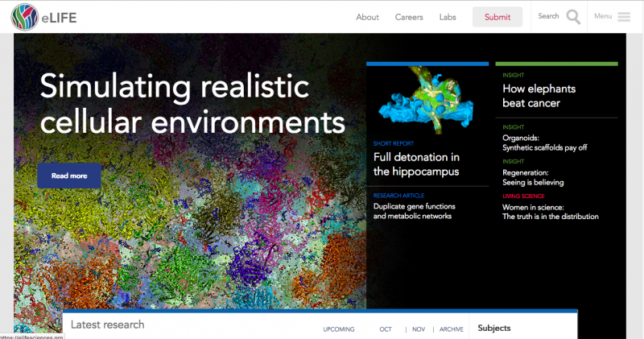Select the UPCOMING research filter
This screenshot has width=644, height=339.
coord(339,329)
